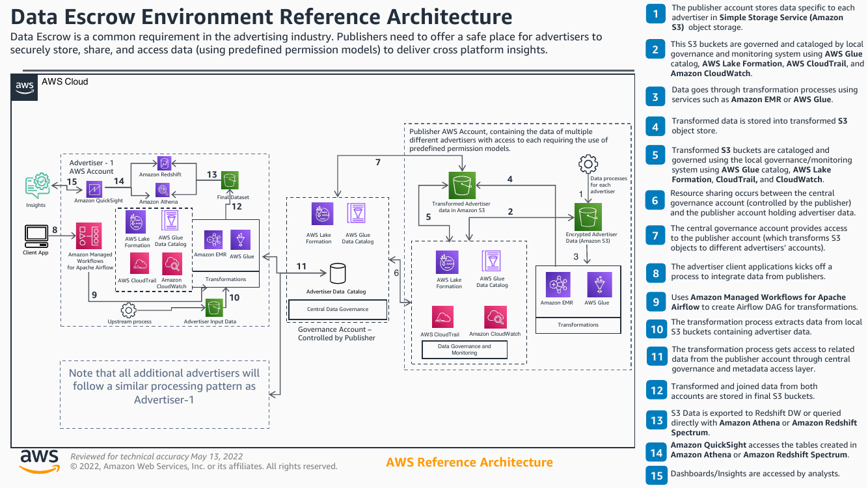Click the footer AWS logo
Image resolution: width=868 pixels, height=488 pixels.
pos(39,461)
